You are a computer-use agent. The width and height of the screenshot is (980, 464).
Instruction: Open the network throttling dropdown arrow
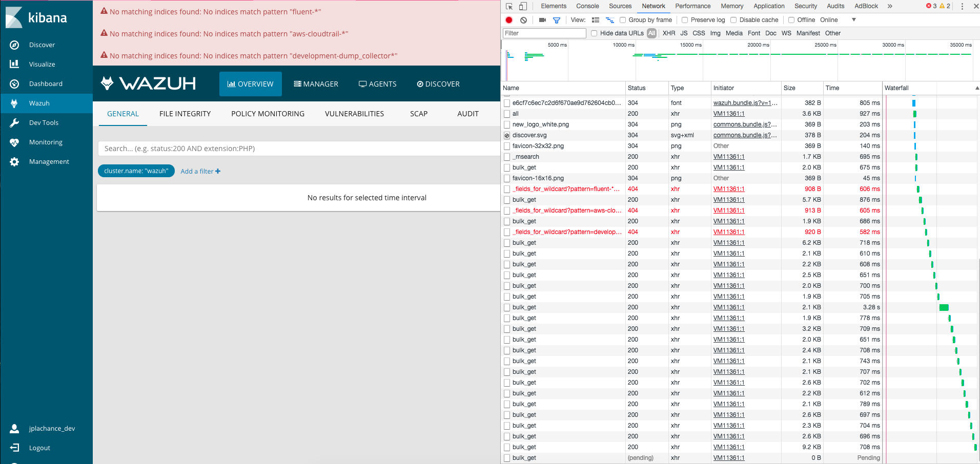click(854, 19)
